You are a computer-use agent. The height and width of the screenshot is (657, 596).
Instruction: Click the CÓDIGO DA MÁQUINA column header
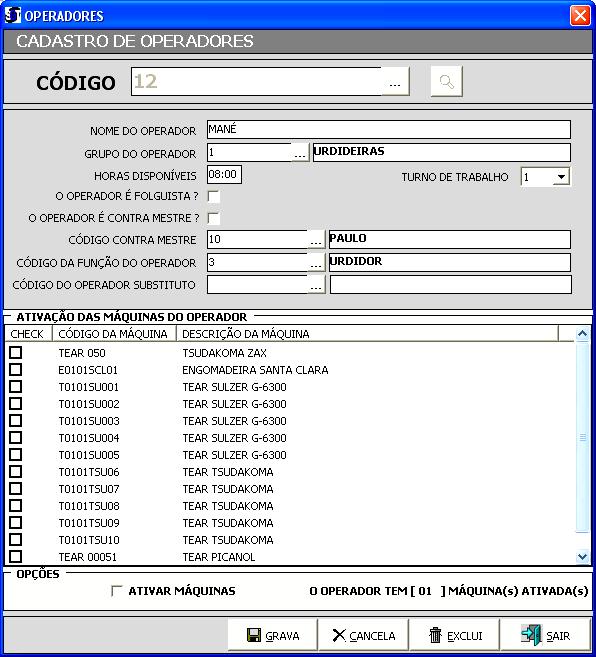click(114, 334)
